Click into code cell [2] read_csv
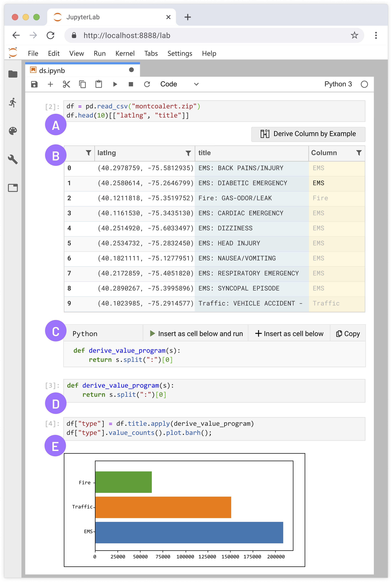Screen dimensions: 392x582 214,111
